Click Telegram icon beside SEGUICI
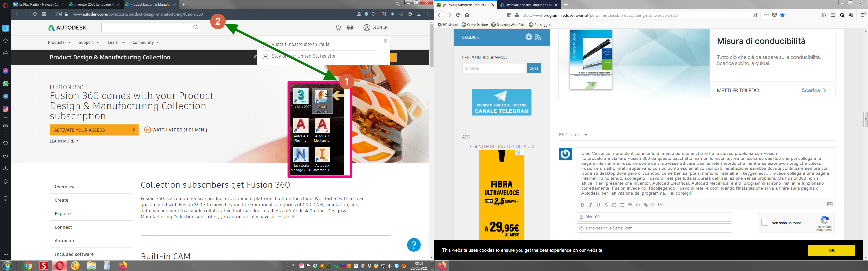868x271 pixels. click(x=529, y=37)
